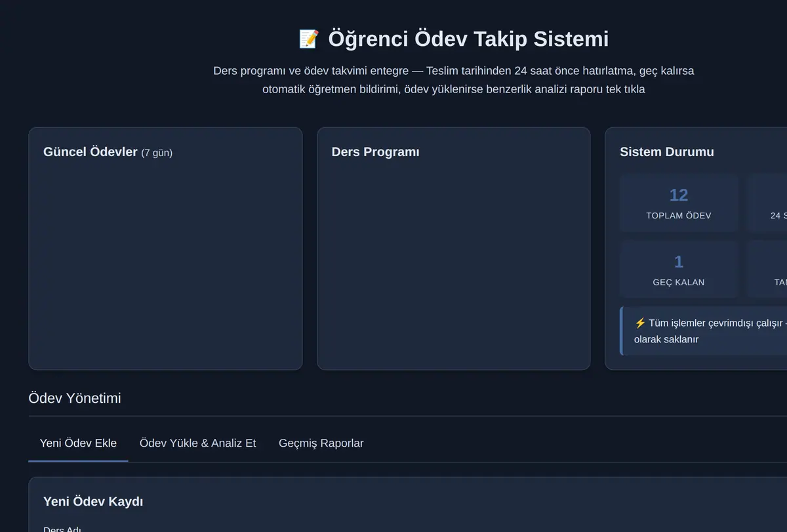Open the Geçmiş Raporlar tab
Viewport: 787px width, 532px height.
(321, 443)
